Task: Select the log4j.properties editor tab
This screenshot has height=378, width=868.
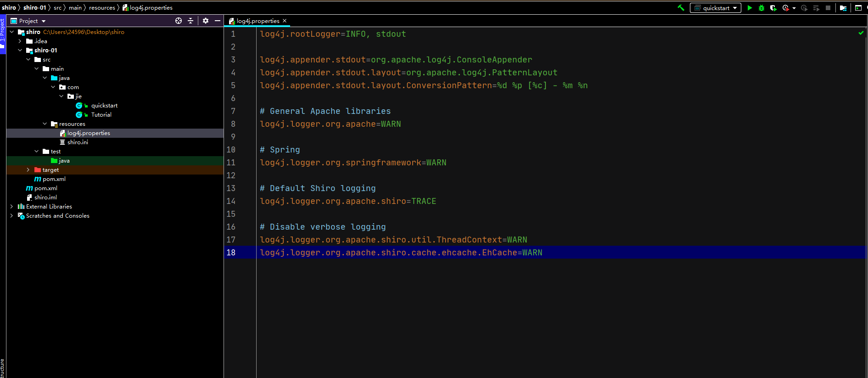Action: click(258, 21)
